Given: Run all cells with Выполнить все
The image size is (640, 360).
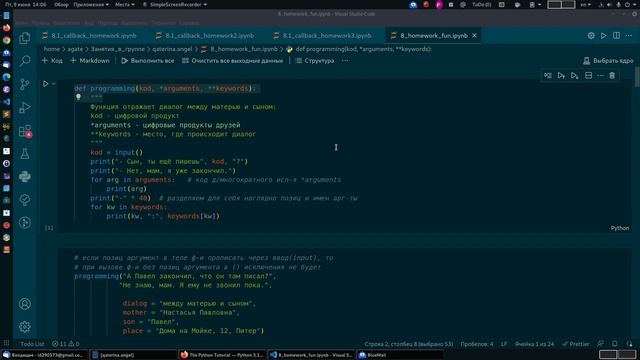Looking at the screenshot, I should [147, 60].
